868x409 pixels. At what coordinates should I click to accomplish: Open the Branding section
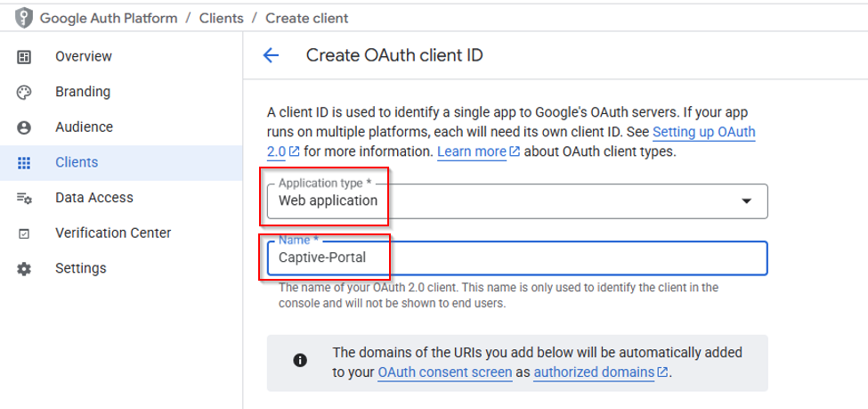[x=121, y=92]
